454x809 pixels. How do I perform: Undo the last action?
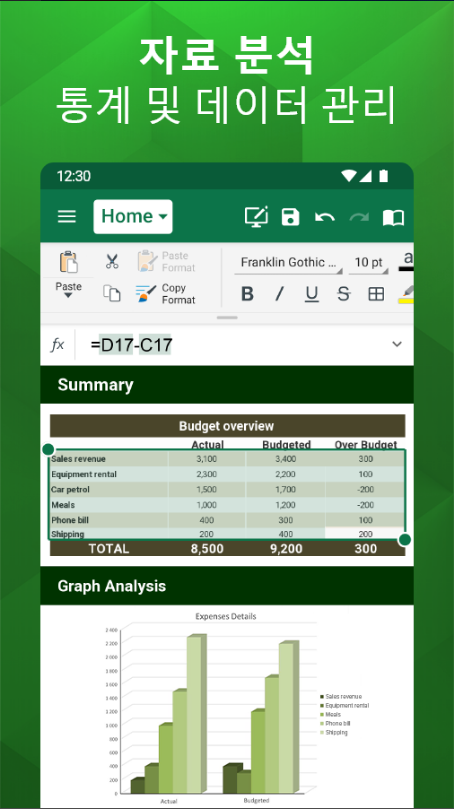click(x=325, y=217)
